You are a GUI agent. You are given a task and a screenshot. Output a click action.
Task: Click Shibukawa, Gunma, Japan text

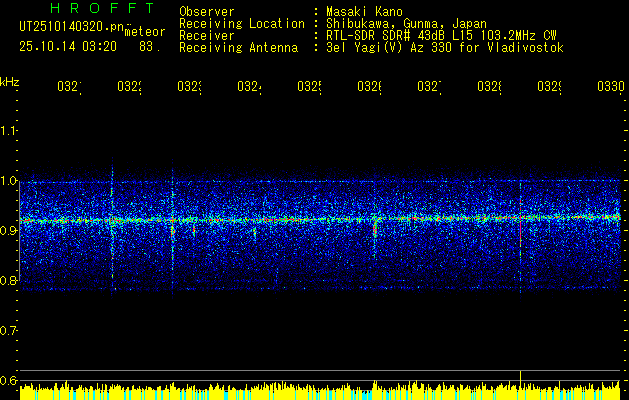(x=406, y=24)
